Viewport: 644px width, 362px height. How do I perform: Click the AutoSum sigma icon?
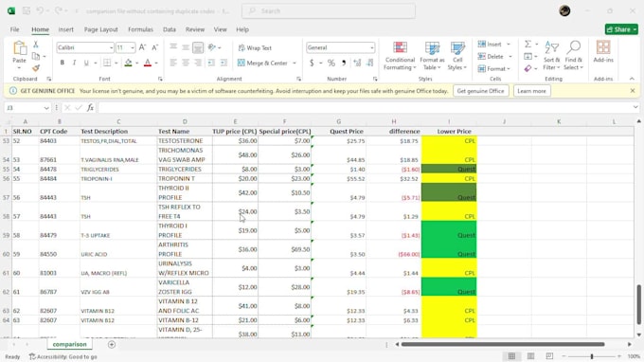528,44
